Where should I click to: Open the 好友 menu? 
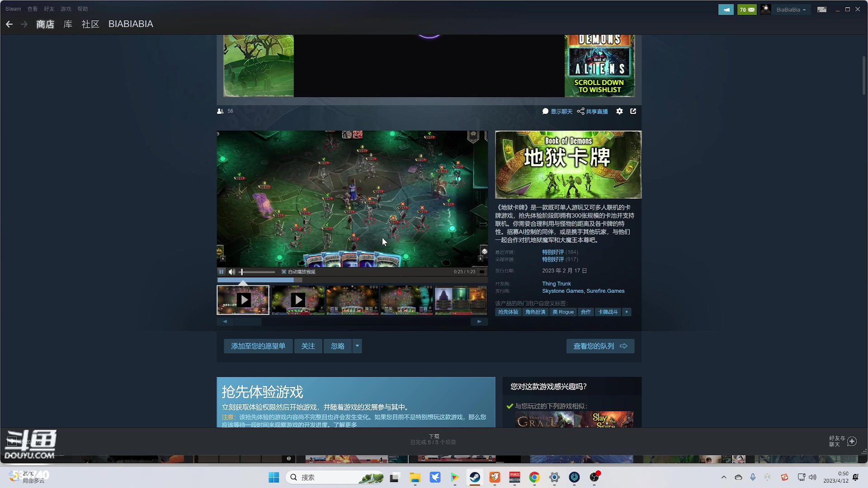[x=49, y=9]
